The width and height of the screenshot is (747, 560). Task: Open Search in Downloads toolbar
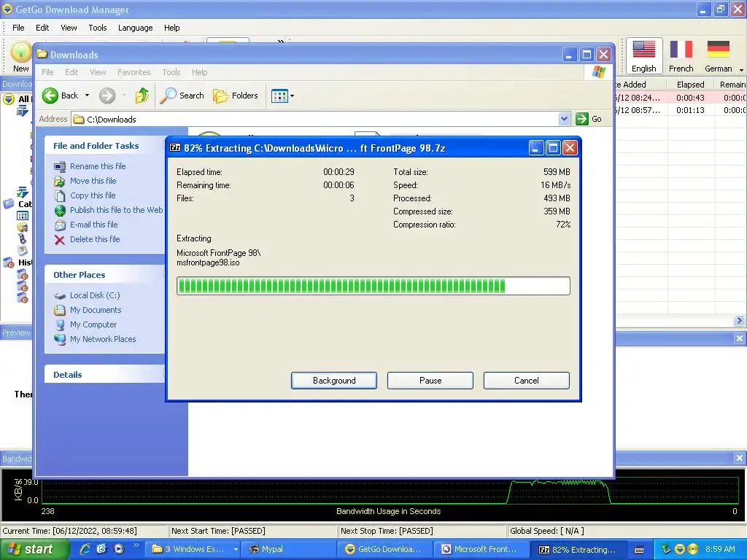coord(182,96)
